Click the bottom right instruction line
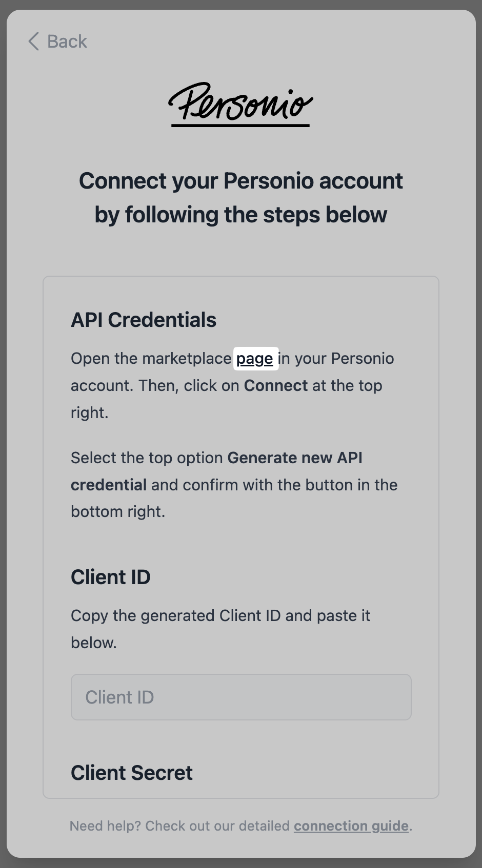The image size is (482, 868). tap(118, 511)
